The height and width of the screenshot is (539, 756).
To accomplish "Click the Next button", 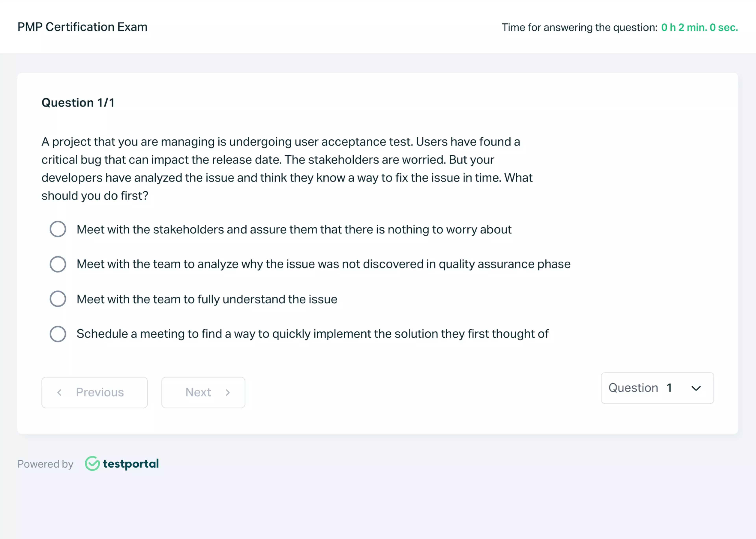I will [x=203, y=392].
